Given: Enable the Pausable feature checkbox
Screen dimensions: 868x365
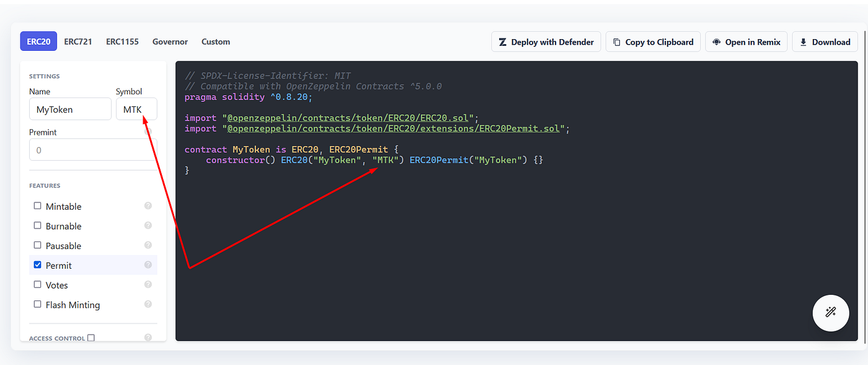Looking at the screenshot, I should (x=38, y=245).
